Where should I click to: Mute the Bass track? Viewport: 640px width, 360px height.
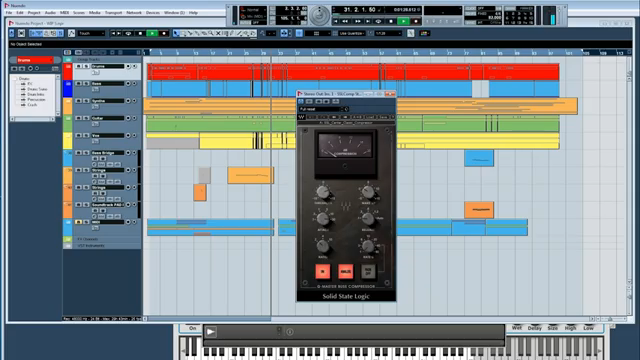point(78,83)
